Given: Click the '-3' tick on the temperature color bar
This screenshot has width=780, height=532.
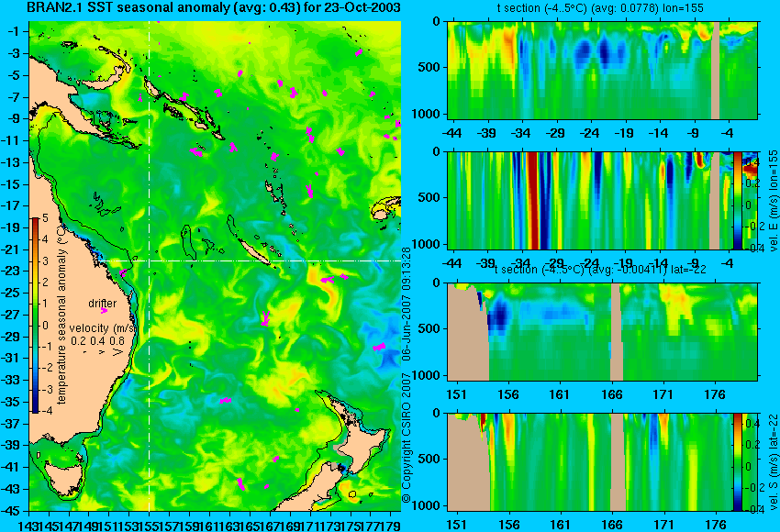Looking at the screenshot, I should coord(45,389).
